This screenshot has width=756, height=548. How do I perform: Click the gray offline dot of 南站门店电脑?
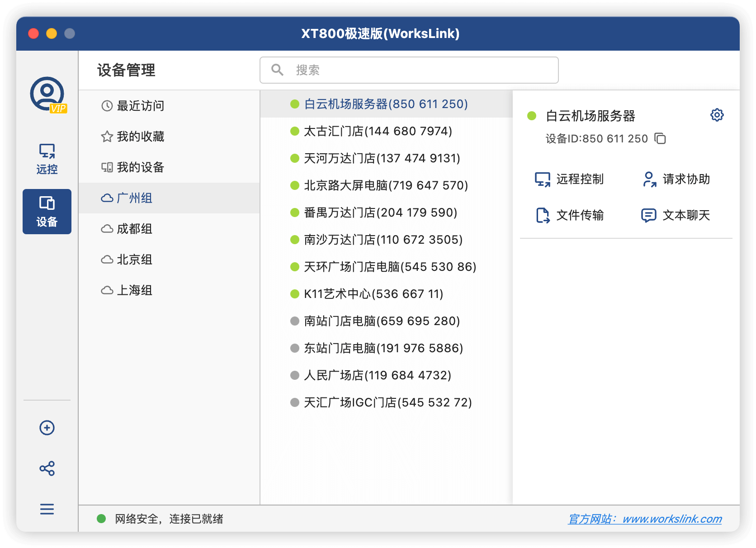[295, 321]
